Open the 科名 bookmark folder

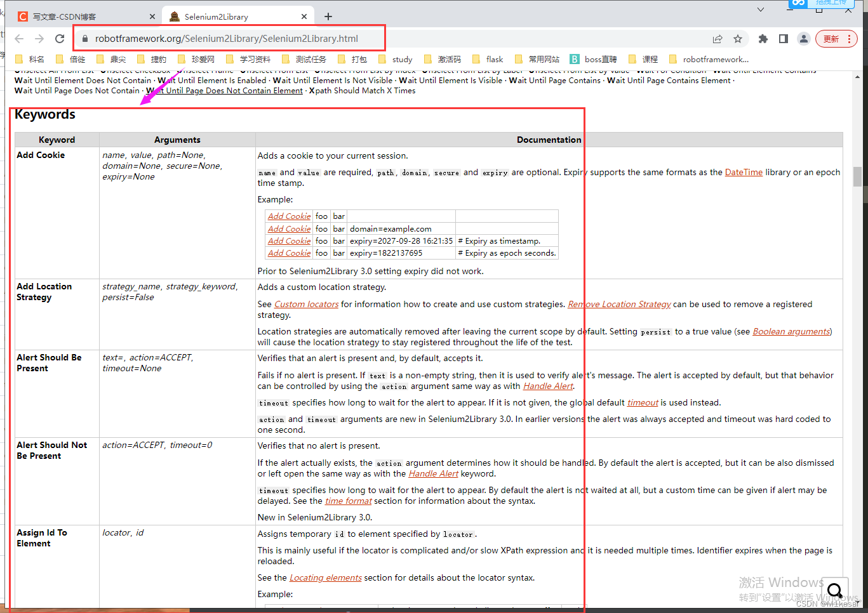[30, 59]
